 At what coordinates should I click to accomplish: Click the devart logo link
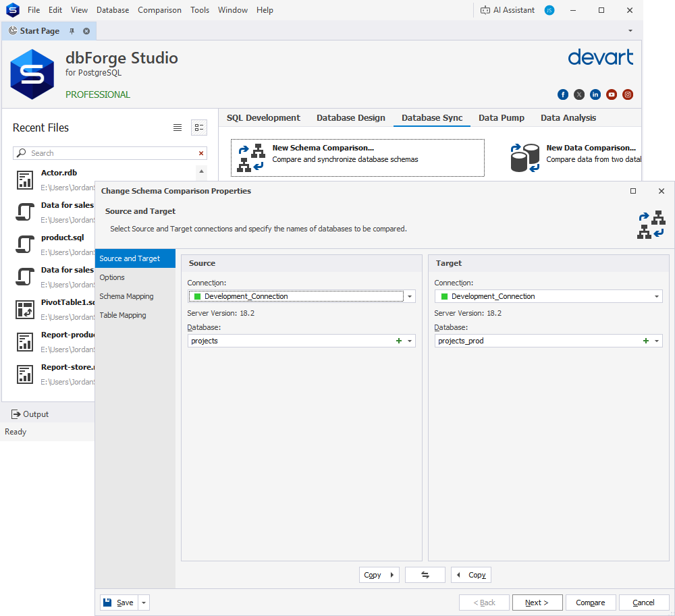(601, 57)
